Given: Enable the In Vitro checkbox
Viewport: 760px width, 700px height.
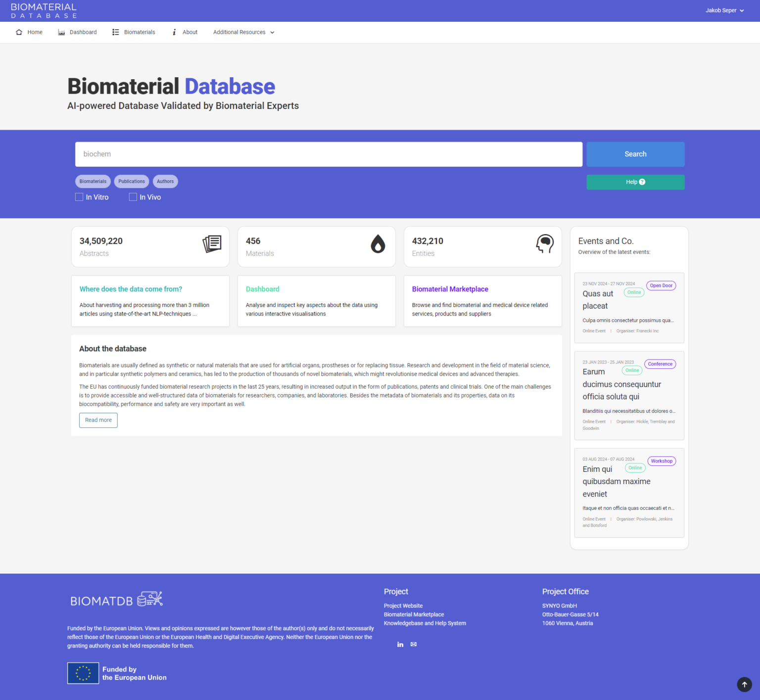Looking at the screenshot, I should (x=79, y=197).
